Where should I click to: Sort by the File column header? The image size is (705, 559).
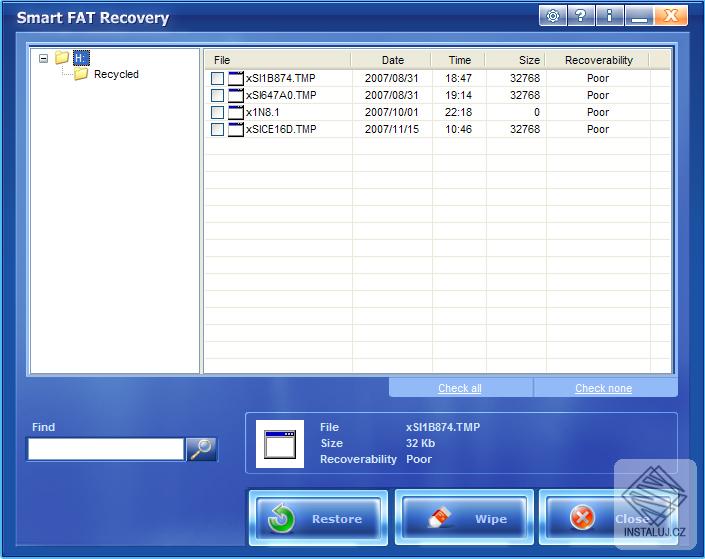coord(278,60)
